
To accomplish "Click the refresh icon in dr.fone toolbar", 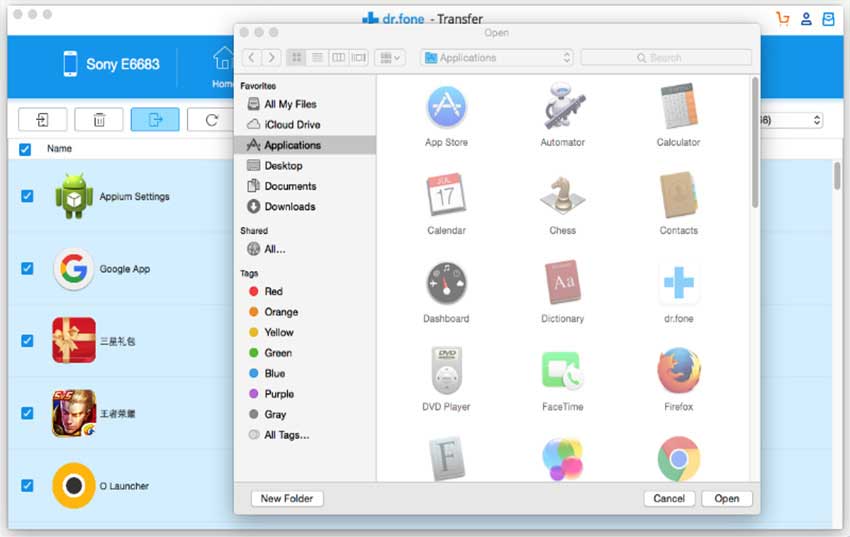I will click(x=211, y=120).
